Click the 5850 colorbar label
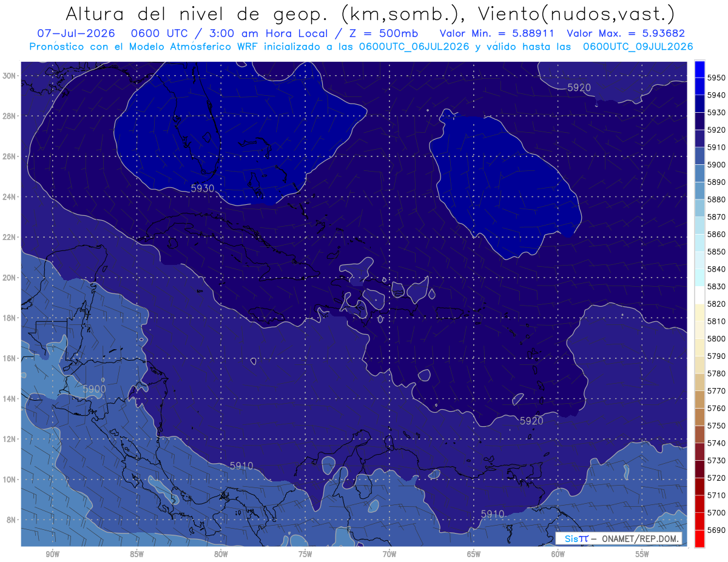 (x=716, y=252)
